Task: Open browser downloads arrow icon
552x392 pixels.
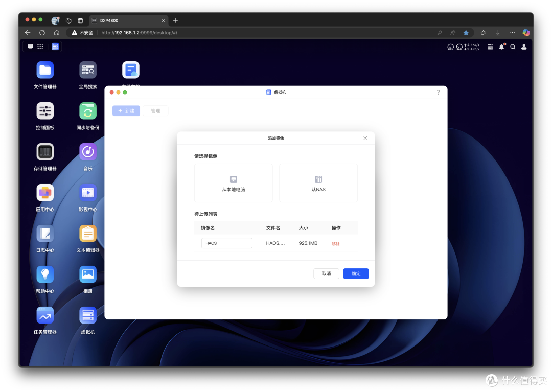Action: (498, 33)
